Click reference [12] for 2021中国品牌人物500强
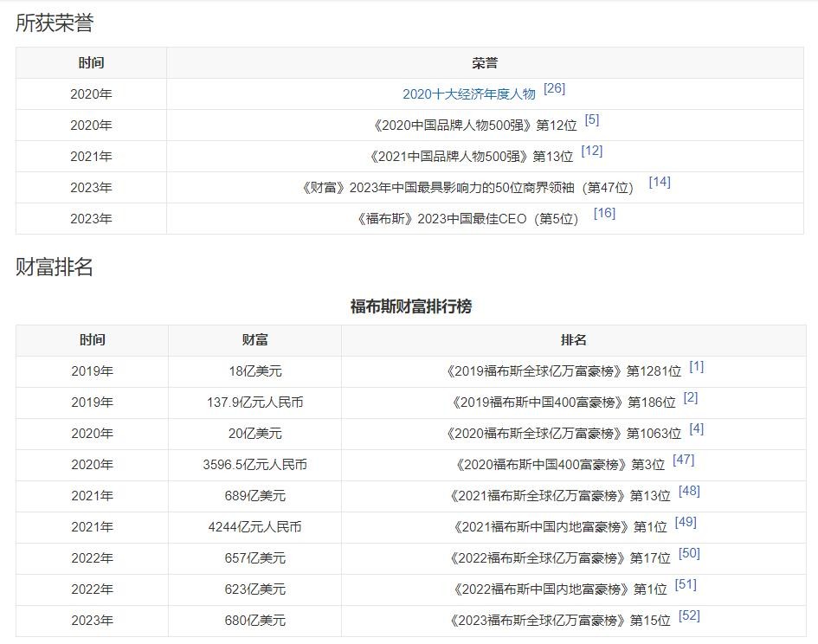The width and height of the screenshot is (818, 644). point(592,151)
